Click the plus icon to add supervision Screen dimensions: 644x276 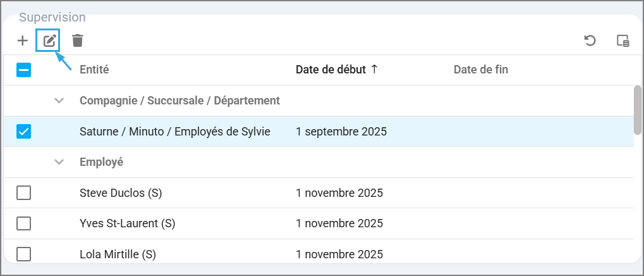coord(23,41)
